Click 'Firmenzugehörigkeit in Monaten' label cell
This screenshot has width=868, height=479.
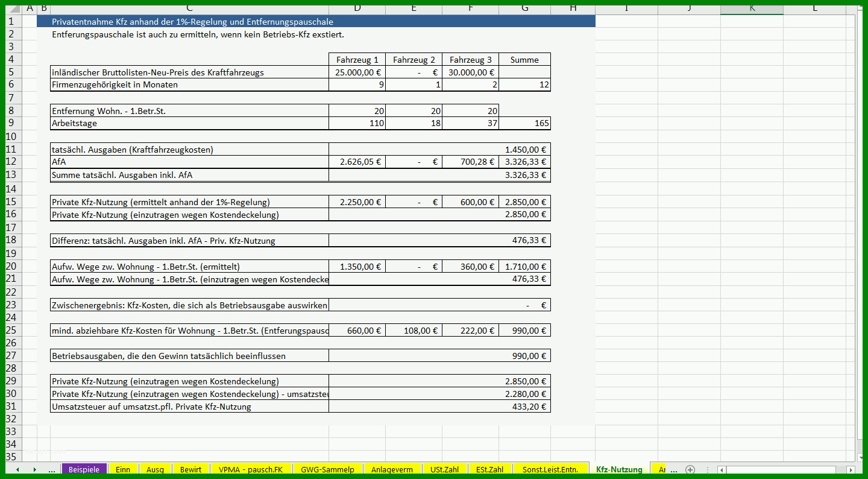pos(189,85)
